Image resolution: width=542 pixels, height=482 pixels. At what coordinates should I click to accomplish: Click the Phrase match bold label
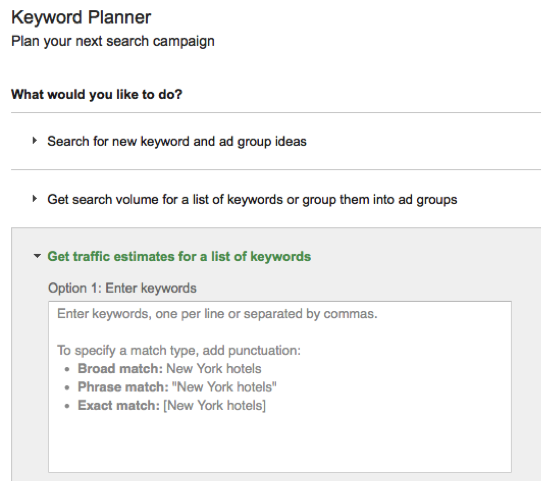(x=123, y=387)
